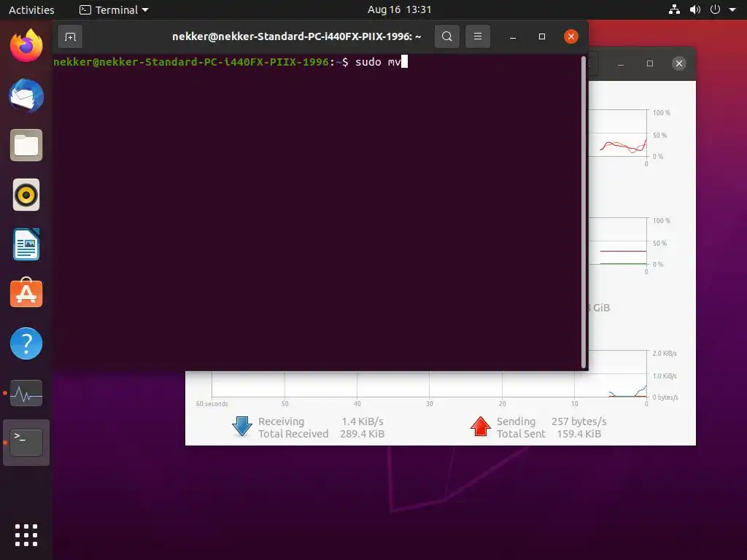Maximize the terminal window
Viewport: 747px width, 560px height.
542,36
